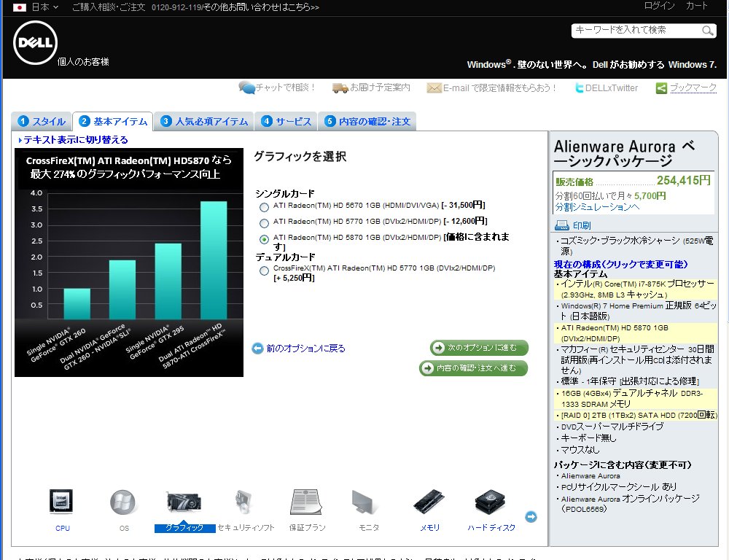The width and height of the screenshot is (729, 560).
Task: Click the ブックマーク link
Action: coord(693,88)
